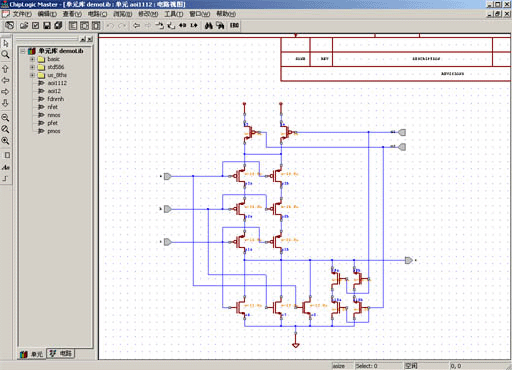Click the checkmark icon in toolbar
The width and height of the screenshot is (512, 370).
coord(36,26)
